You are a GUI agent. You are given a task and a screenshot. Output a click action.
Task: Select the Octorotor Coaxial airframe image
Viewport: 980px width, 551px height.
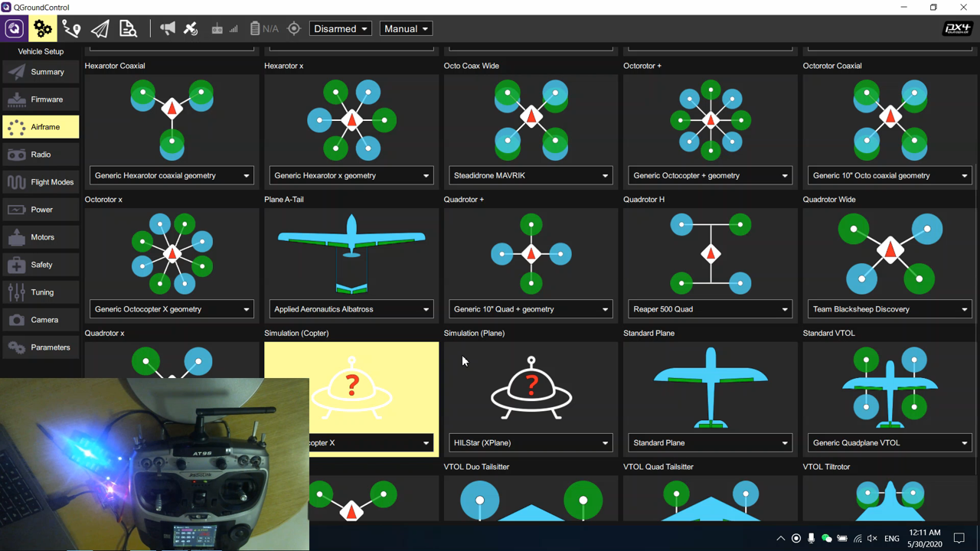[890, 119]
